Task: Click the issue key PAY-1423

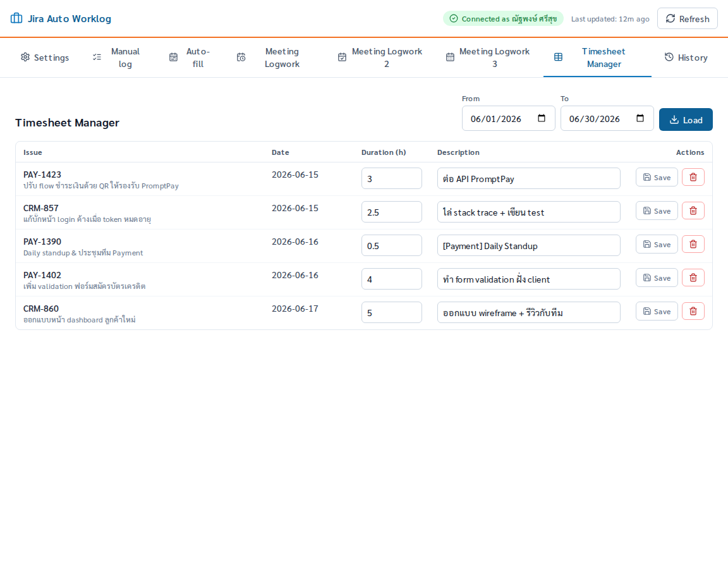Action: click(42, 174)
